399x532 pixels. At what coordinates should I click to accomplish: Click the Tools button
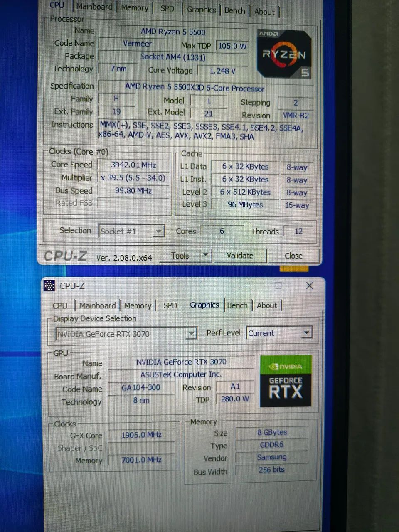pos(180,256)
